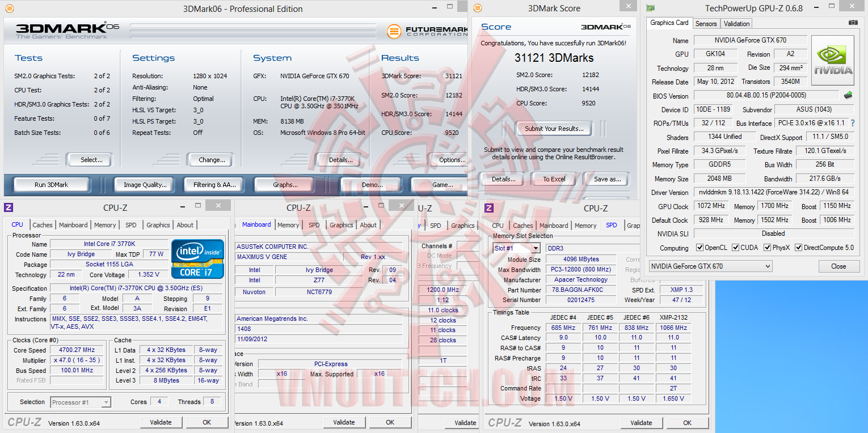Click the Filtering & AA button
The height and width of the screenshot is (433, 868).
214,185
